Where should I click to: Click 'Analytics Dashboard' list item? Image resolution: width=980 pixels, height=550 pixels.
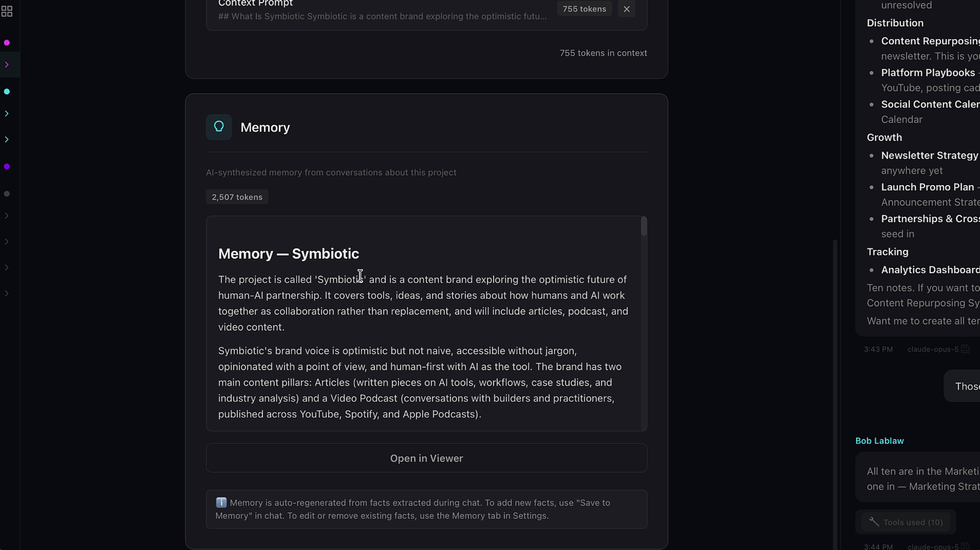click(930, 270)
